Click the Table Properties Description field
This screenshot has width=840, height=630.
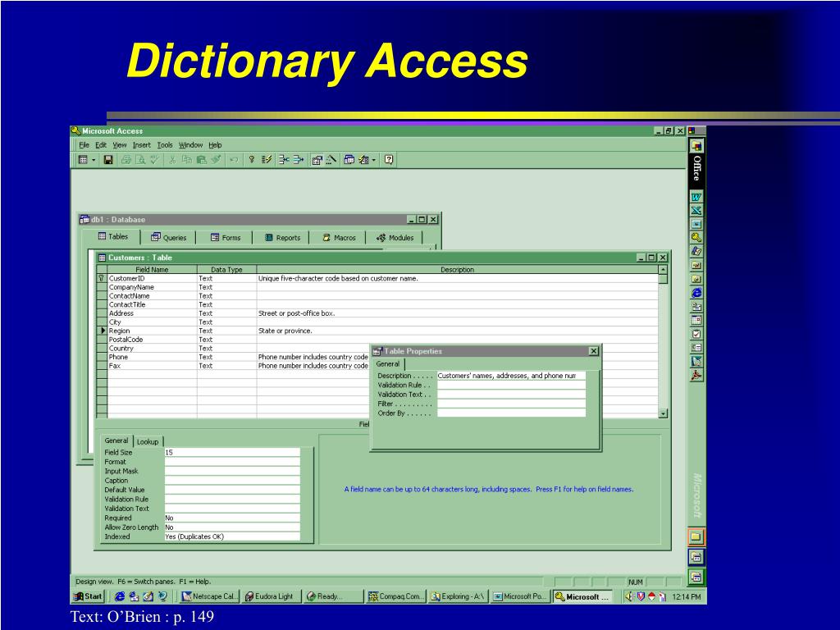coord(511,376)
